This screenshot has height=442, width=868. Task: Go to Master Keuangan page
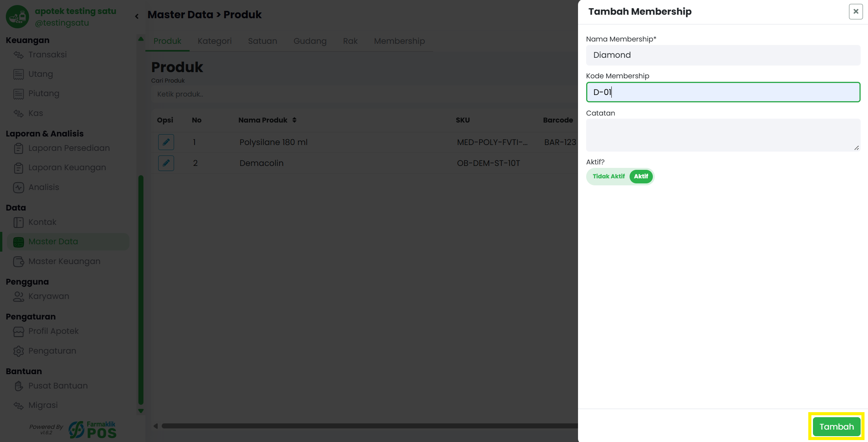[x=64, y=261]
